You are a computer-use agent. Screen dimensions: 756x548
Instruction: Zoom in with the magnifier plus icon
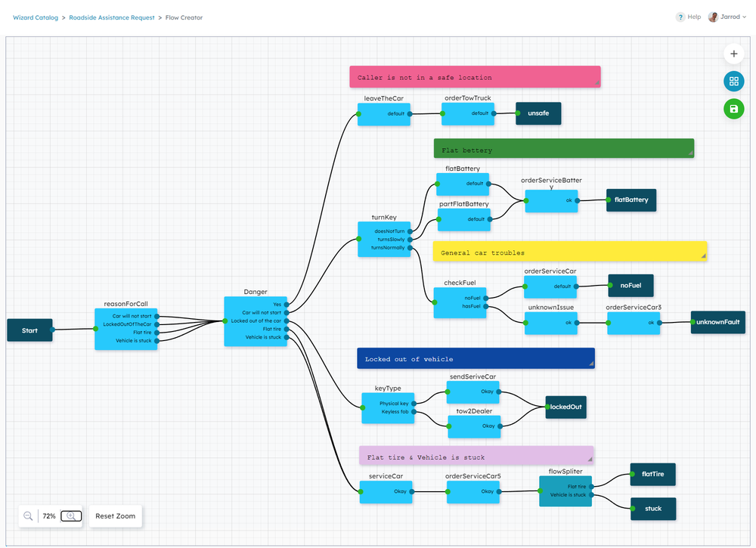pyautogui.click(x=71, y=516)
